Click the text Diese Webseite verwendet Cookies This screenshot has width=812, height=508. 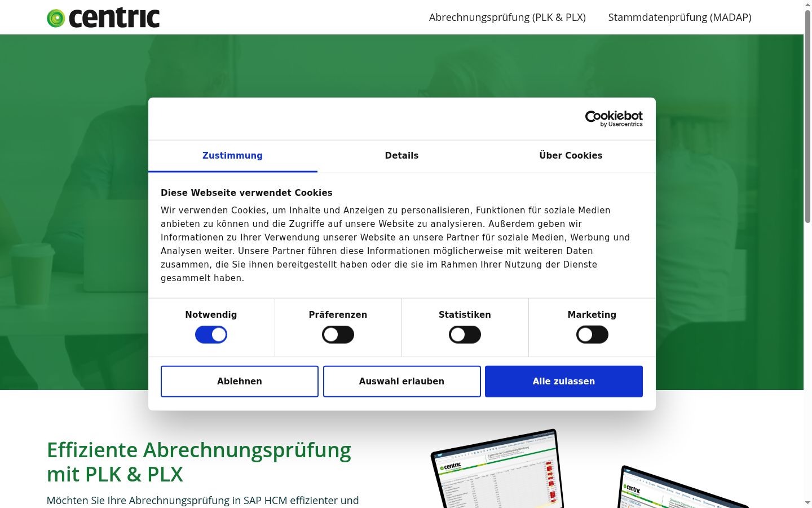[246, 193]
